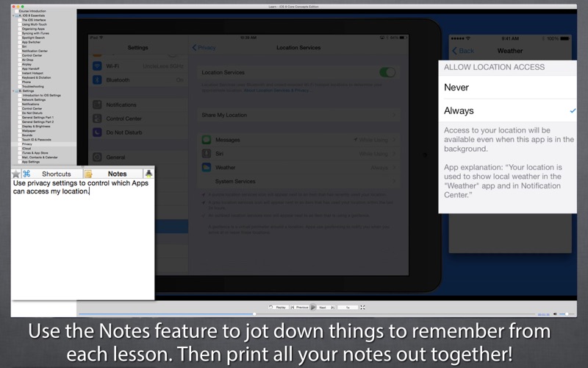
Task: Check the Spotlight Search checkbox
Action: pos(20,38)
